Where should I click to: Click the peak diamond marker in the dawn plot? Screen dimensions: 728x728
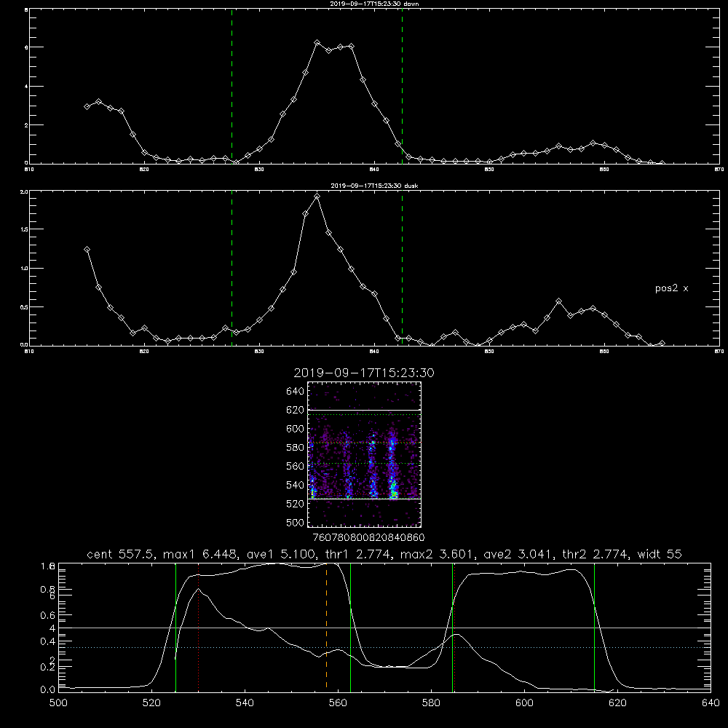click(x=317, y=43)
